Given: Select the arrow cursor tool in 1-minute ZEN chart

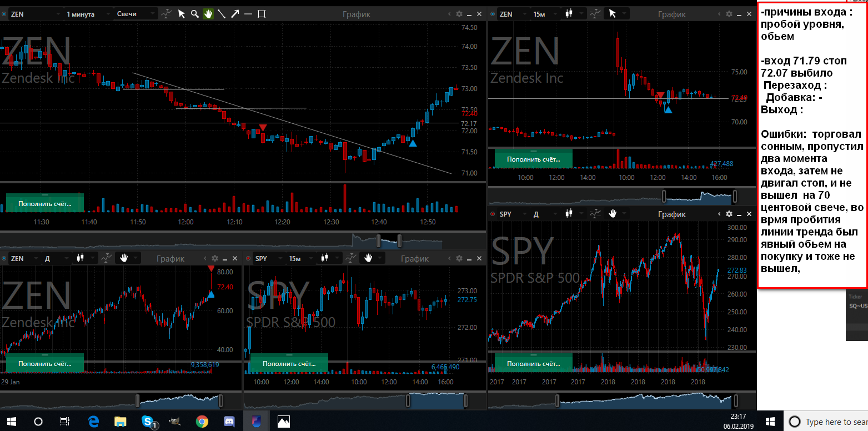Looking at the screenshot, I should 181,14.
